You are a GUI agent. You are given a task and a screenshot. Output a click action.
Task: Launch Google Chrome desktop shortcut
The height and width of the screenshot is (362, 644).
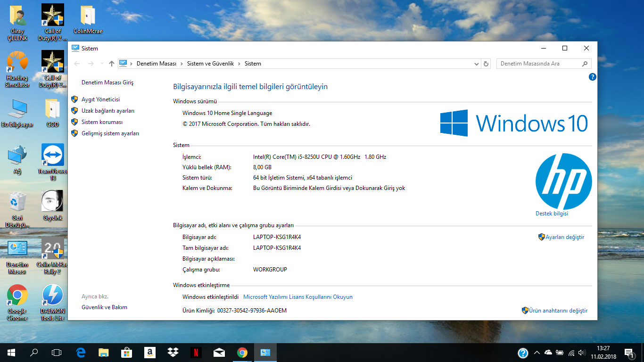pyautogui.click(x=17, y=303)
